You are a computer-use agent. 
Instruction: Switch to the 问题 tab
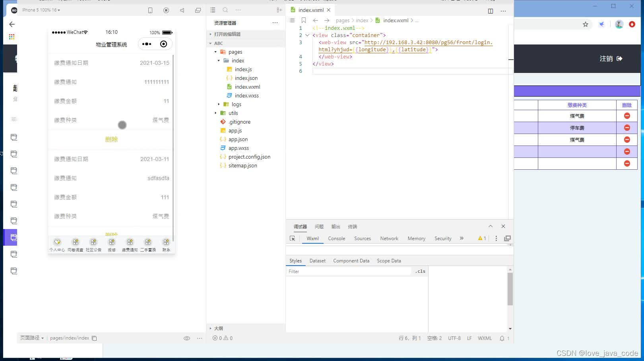(x=319, y=227)
